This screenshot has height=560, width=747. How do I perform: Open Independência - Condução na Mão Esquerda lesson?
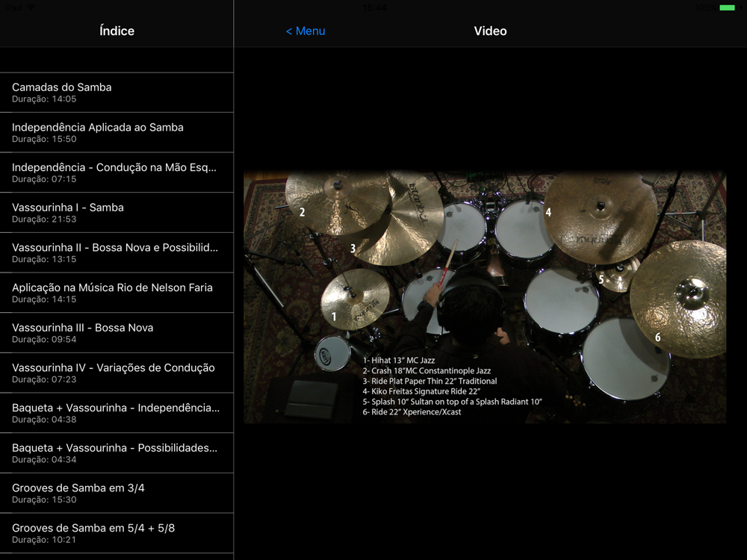(x=117, y=172)
